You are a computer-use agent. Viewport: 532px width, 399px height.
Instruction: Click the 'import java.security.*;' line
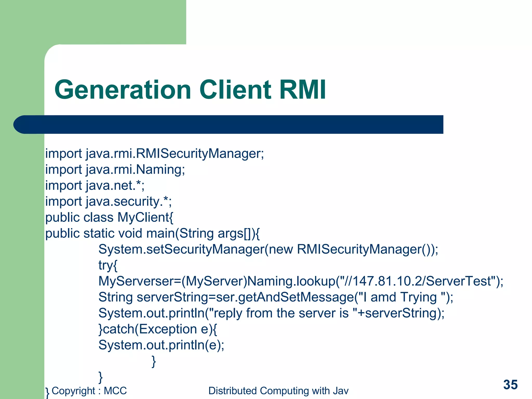click(x=108, y=202)
